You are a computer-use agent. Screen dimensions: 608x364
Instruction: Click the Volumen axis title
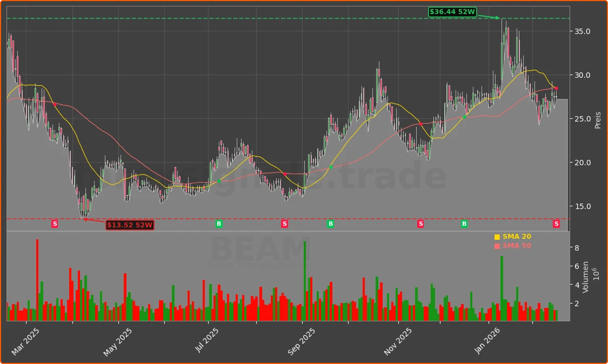point(586,277)
